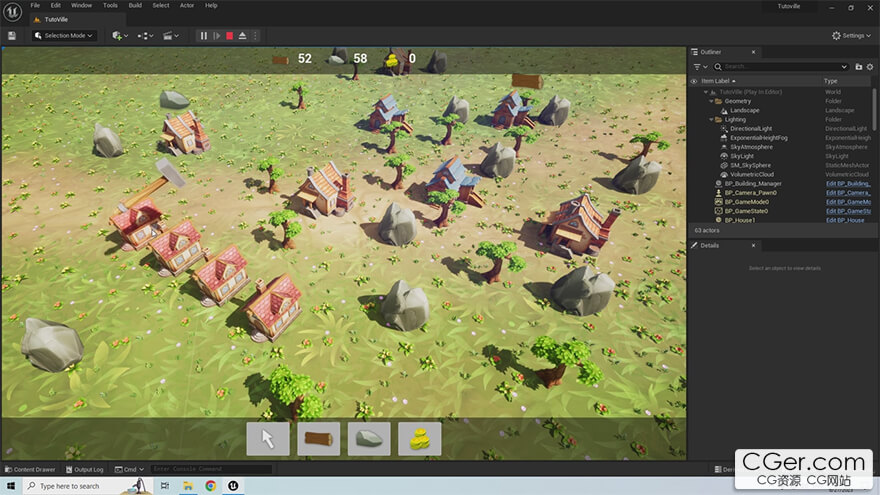
Task: Create a new folder in the Outliner
Action: pyautogui.click(x=859, y=67)
